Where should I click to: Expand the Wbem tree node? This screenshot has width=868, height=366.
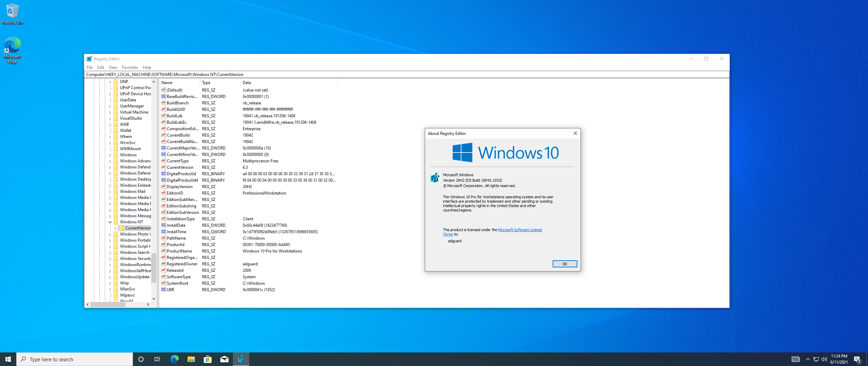tap(110, 137)
